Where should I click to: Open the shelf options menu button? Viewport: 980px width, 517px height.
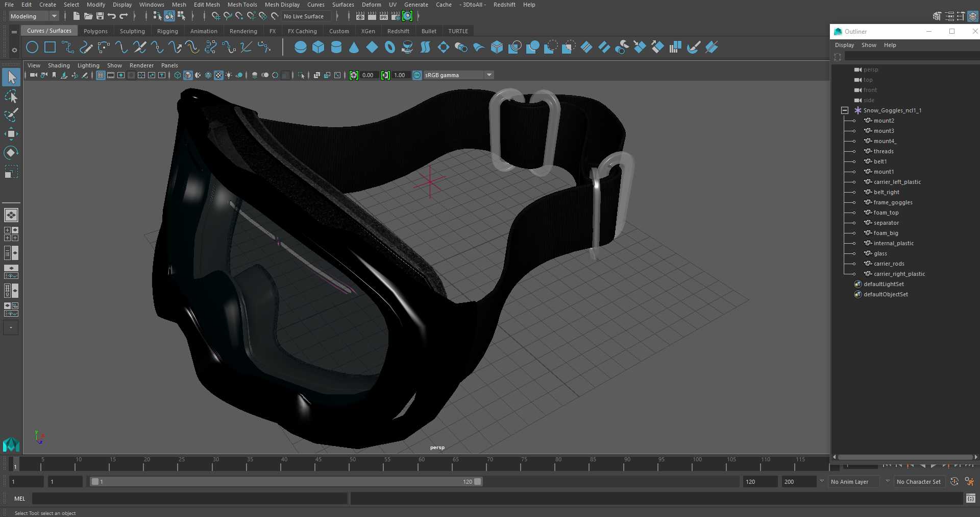[14, 50]
